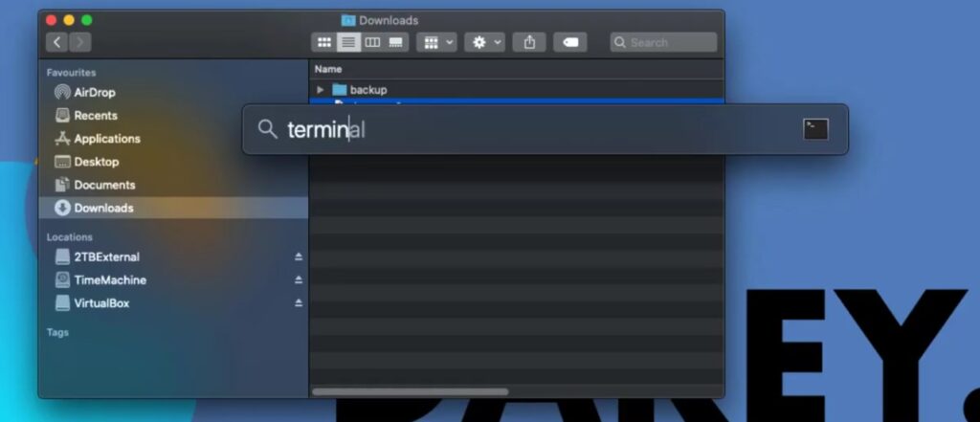Open the group-by arrangement dropdown
This screenshot has width=980, height=422.
[x=436, y=42]
